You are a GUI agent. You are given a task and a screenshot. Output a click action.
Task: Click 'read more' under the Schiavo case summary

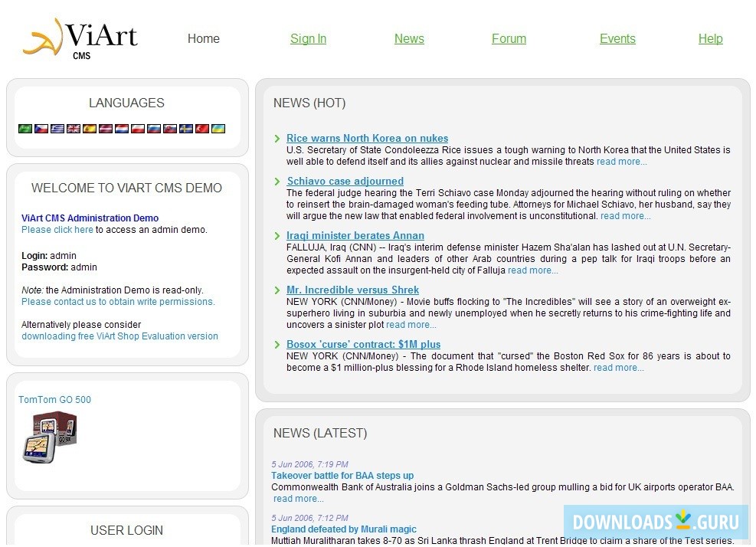(x=625, y=216)
